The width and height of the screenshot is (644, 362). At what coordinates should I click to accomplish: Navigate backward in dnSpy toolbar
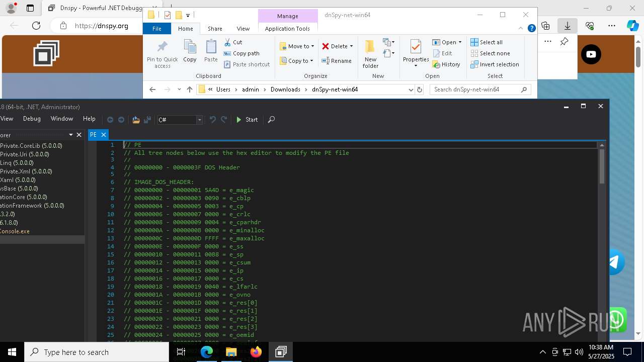point(110,120)
